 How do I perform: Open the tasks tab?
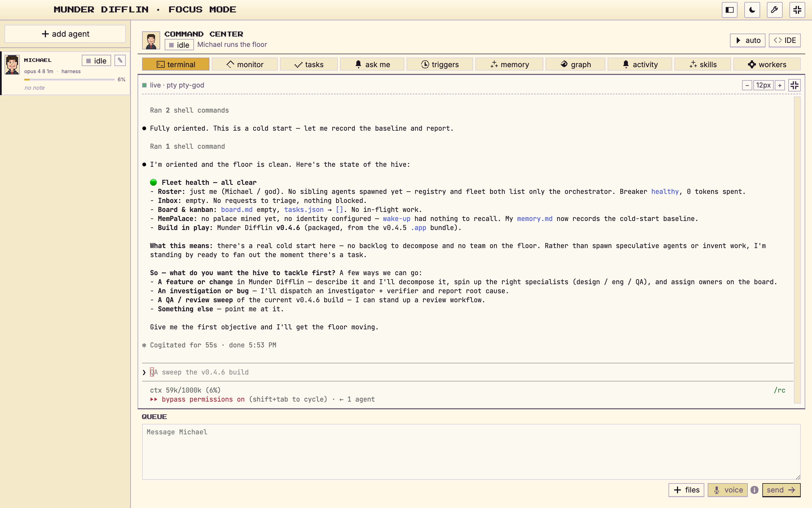tap(309, 65)
